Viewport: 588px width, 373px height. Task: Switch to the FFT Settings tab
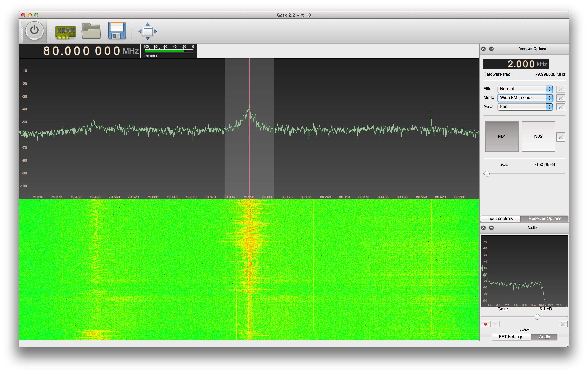click(511, 337)
